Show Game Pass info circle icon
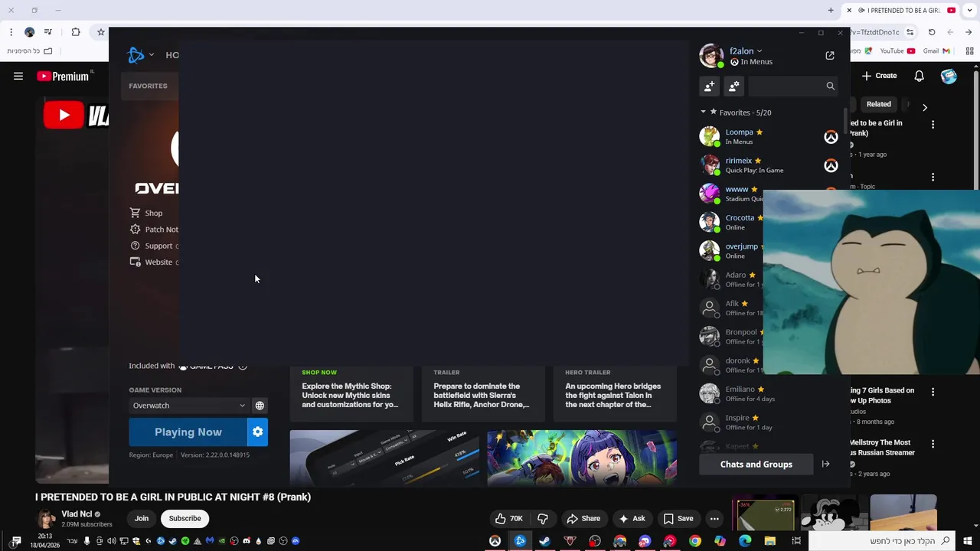980x551 pixels. (x=243, y=366)
